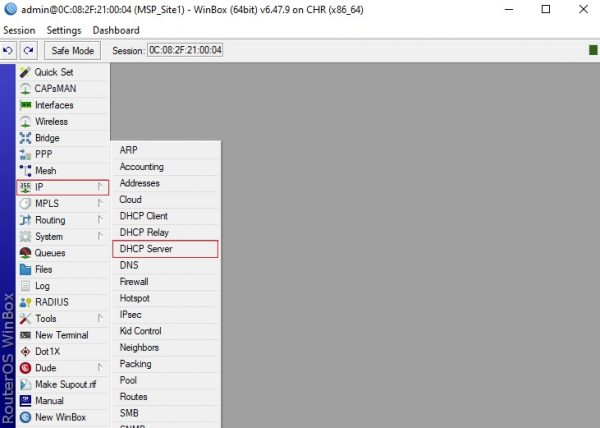
Task: Open the Queues sidebar item
Action: [49, 253]
